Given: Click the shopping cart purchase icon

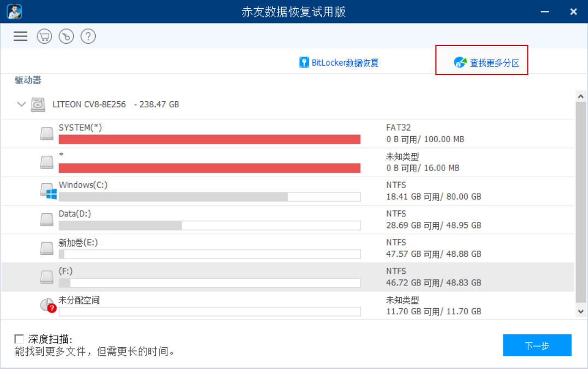Looking at the screenshot, I should (x=44, y=36).
